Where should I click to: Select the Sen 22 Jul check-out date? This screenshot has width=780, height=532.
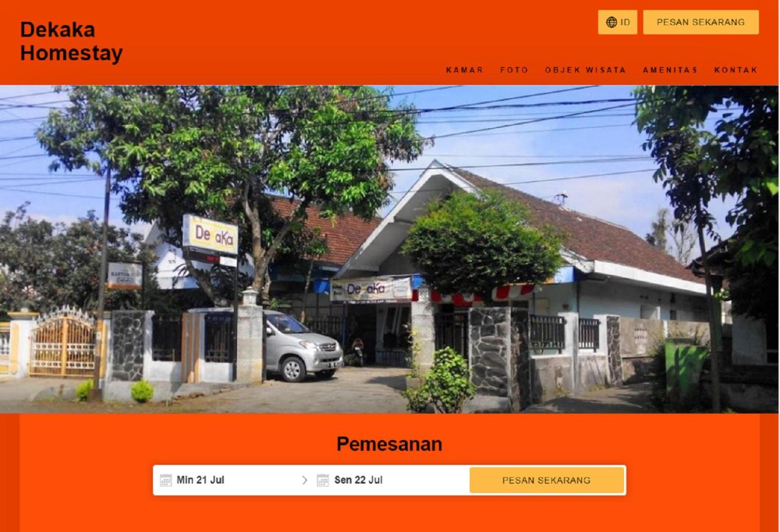tap(358, 480)
